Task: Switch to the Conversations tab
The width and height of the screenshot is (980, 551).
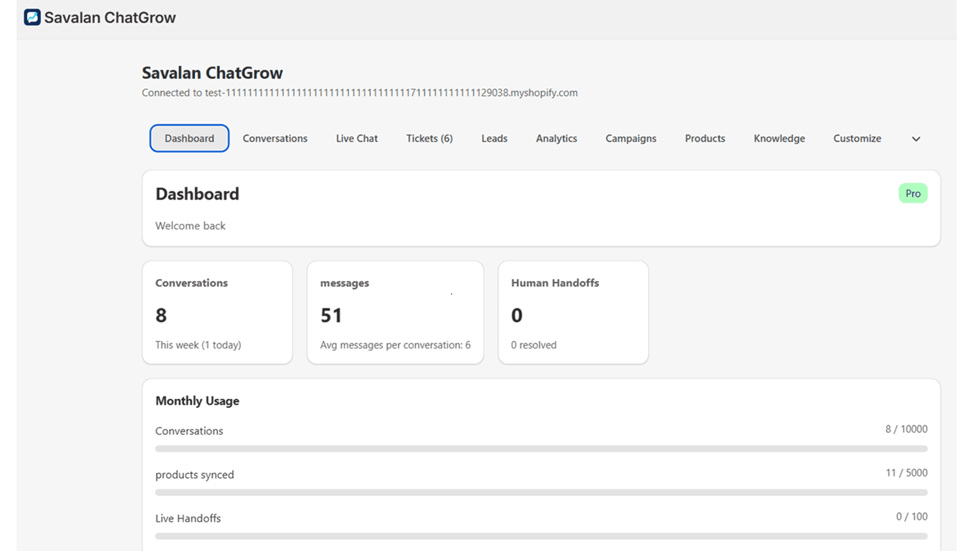Action: (x=275, y=138)
